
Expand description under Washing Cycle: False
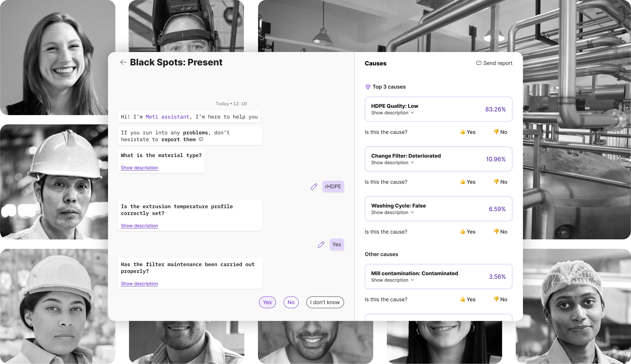pyautogui.click(x=393, y=212)
